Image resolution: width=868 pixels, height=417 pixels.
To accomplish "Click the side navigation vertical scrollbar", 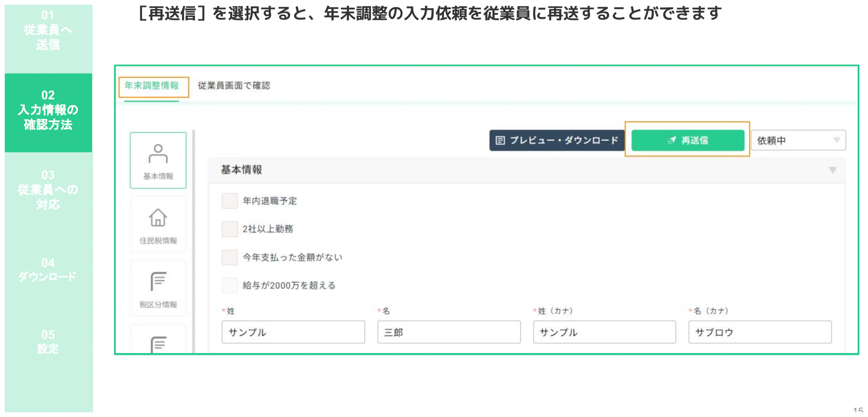I will [194, 241].
